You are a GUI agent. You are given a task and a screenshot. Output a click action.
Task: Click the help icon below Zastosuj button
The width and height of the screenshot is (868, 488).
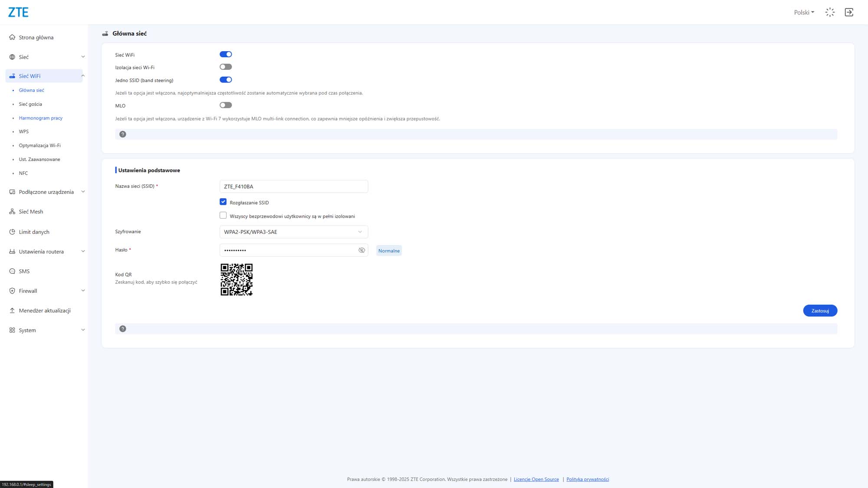click(123, 329)
